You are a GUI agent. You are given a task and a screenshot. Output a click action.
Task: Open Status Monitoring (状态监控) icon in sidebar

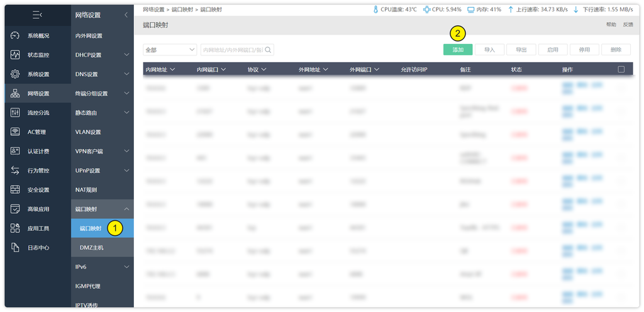pyautogui.click(x=15, y=55)
